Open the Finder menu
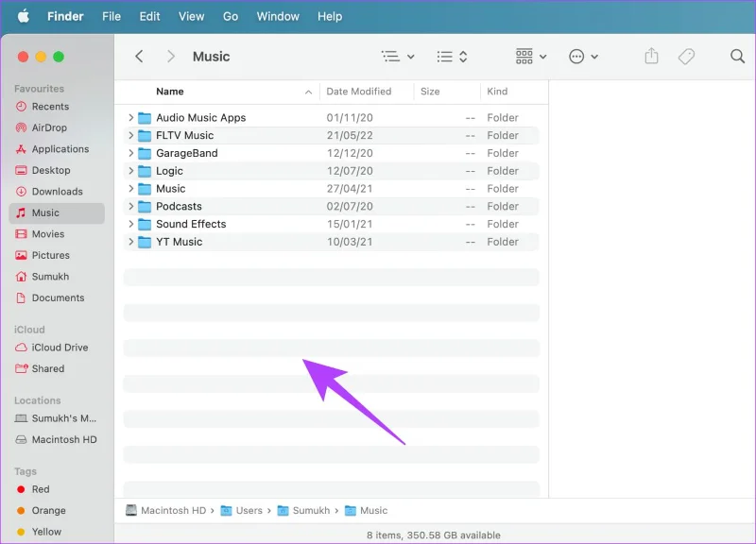 (x=65, y=16)
